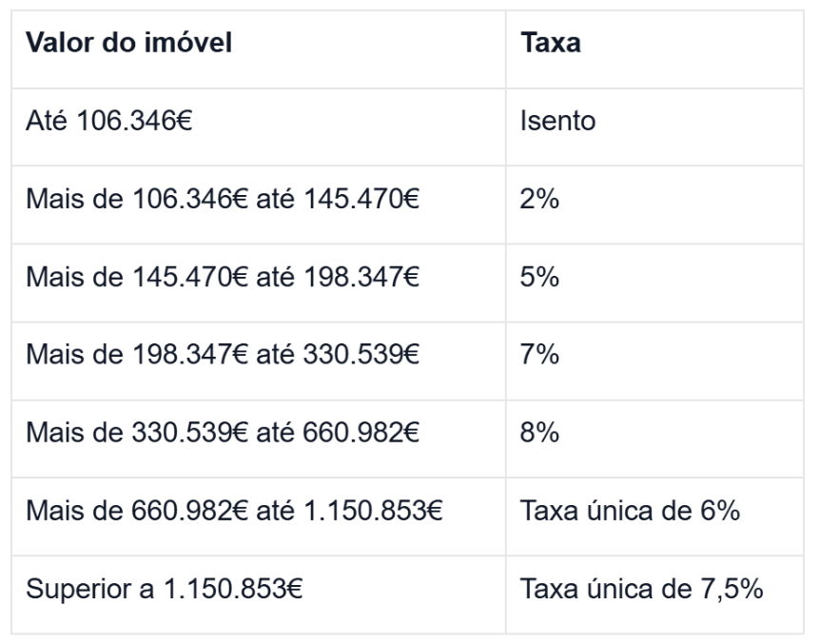Select the 5% rate cell
This screenshot has width=819, height=644.
click(654, 283)
